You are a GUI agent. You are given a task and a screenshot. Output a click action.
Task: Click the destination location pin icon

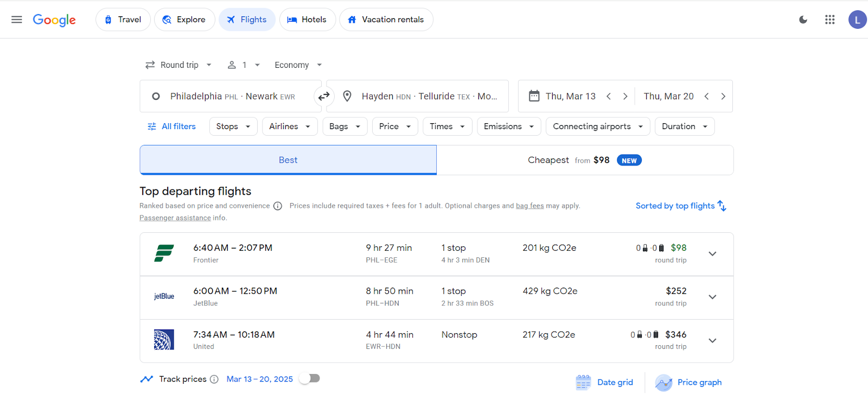coord(348,96)
